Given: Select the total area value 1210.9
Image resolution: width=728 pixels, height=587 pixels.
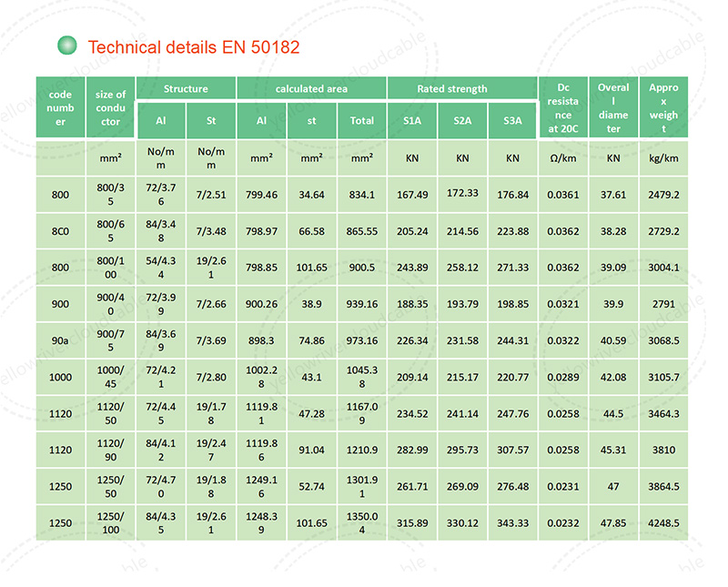Looking at the screenshot, I should coord(361,450).
